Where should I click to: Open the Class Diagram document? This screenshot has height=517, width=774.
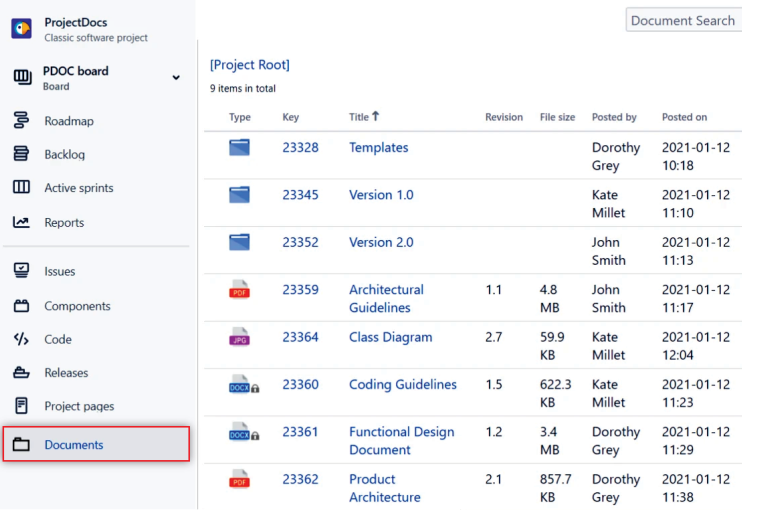pyautogui.click(x=390, y=337)
